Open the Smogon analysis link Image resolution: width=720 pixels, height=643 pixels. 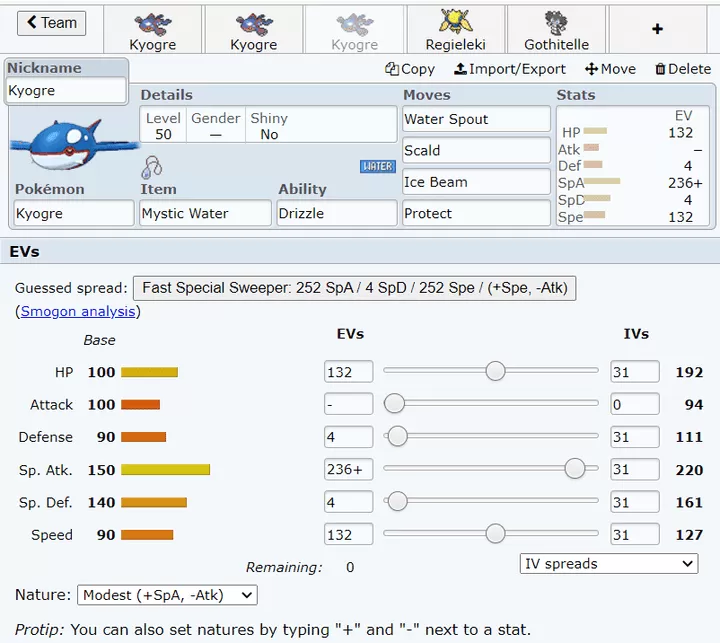(78, 311)
